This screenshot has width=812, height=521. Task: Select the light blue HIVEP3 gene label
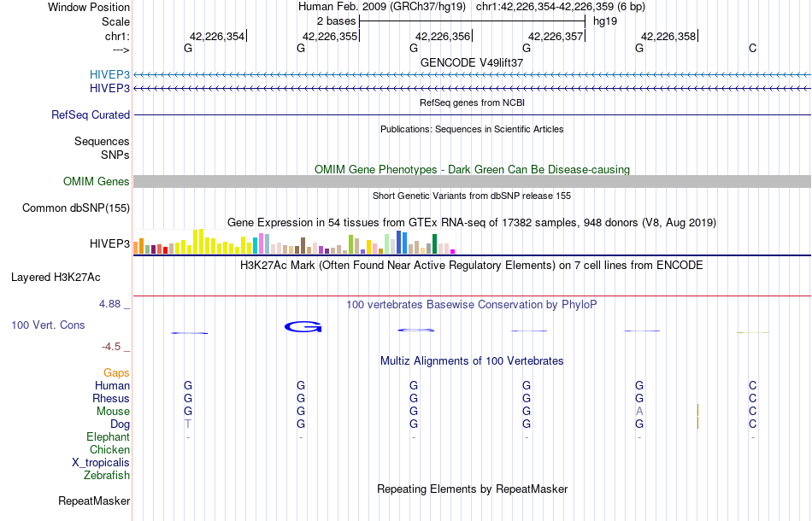click(x=109, y=74)
